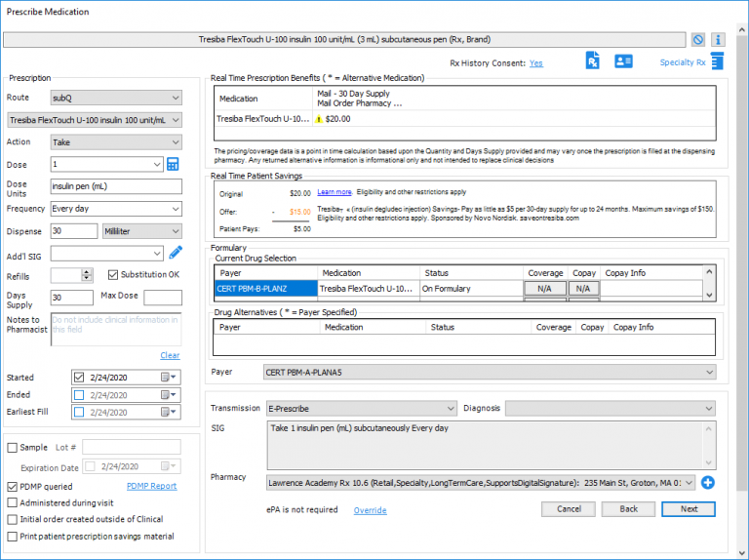Image resolution: width=749 pixels, height=560 pixels.
Task: Open the patient ID card icon
Action: pyautogui.click(x=623, y=62)
